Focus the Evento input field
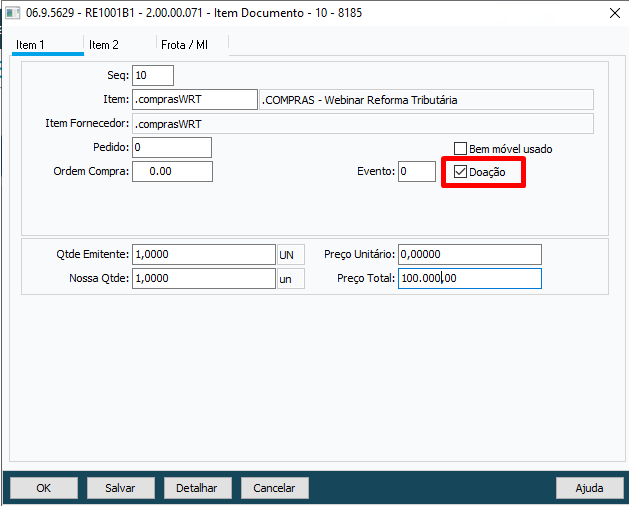The width and height of the screenshot is (629, 506). [417, 171]
